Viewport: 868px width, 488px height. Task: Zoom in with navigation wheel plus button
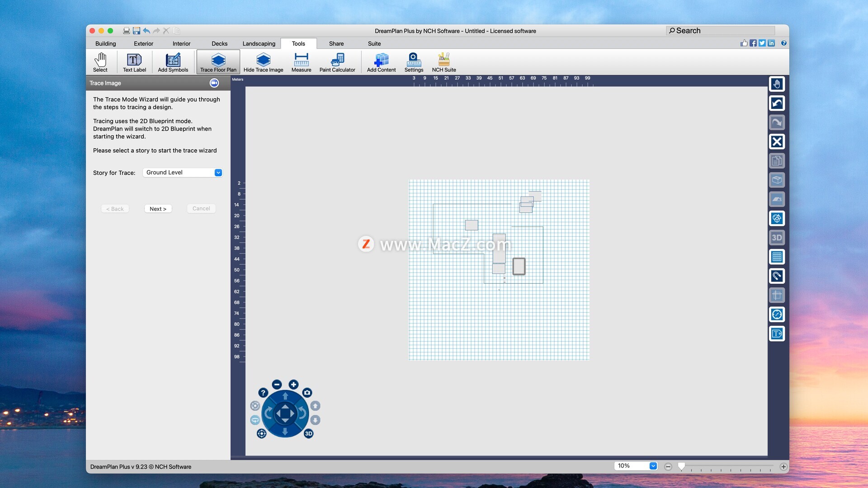click(293, 385)
